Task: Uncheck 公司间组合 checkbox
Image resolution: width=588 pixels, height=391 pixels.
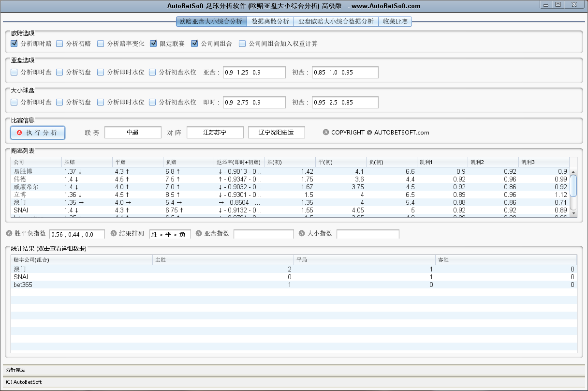Action: [x=194, y=44]
